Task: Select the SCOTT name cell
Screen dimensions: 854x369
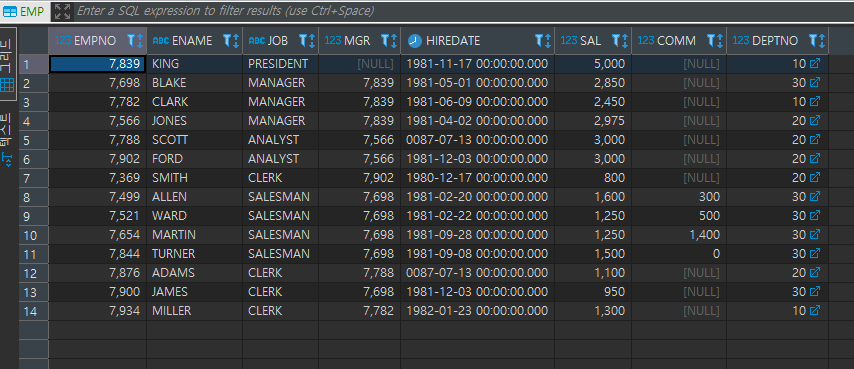Action: coord(194,140)
